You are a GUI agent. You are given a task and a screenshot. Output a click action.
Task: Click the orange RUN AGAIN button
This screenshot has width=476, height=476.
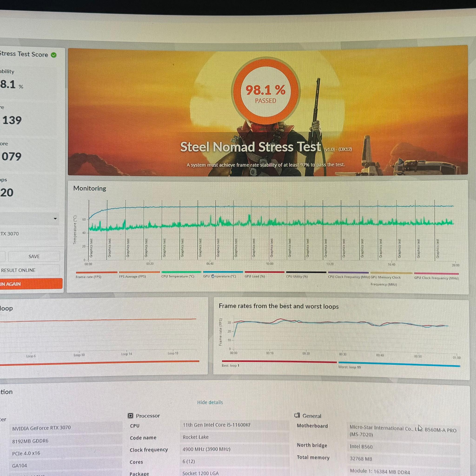(x=31, y=284)
